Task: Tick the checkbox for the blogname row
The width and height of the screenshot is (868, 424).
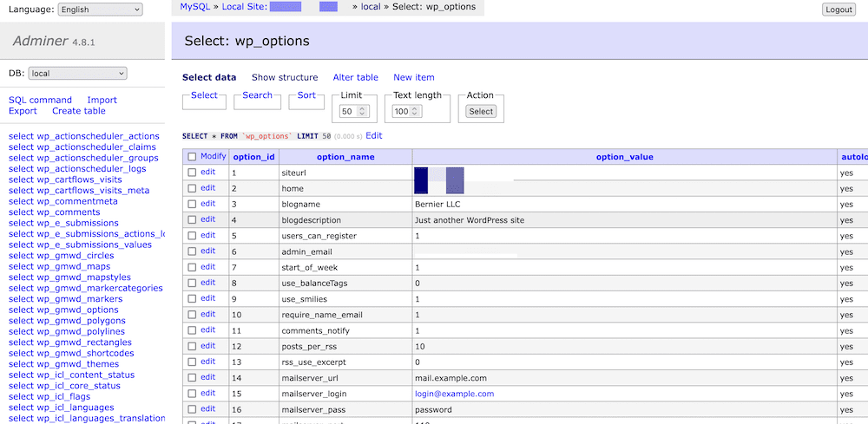Action: [192, 204]
